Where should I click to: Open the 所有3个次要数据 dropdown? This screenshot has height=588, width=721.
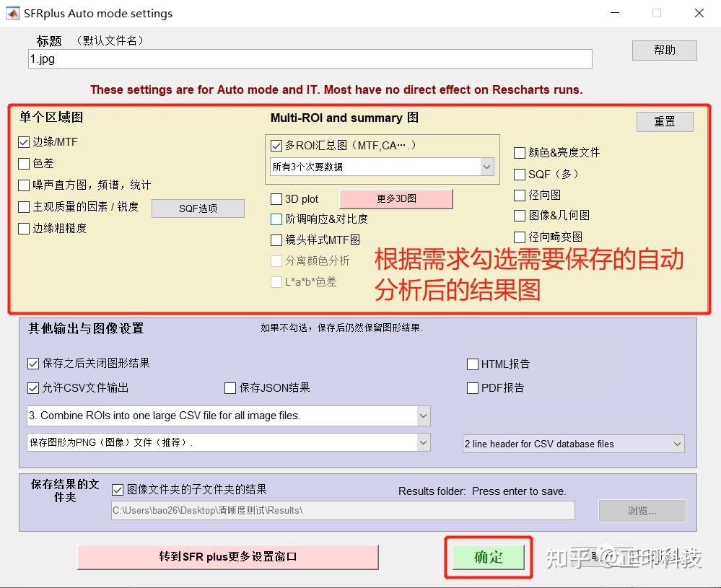(x=485, y=166)
